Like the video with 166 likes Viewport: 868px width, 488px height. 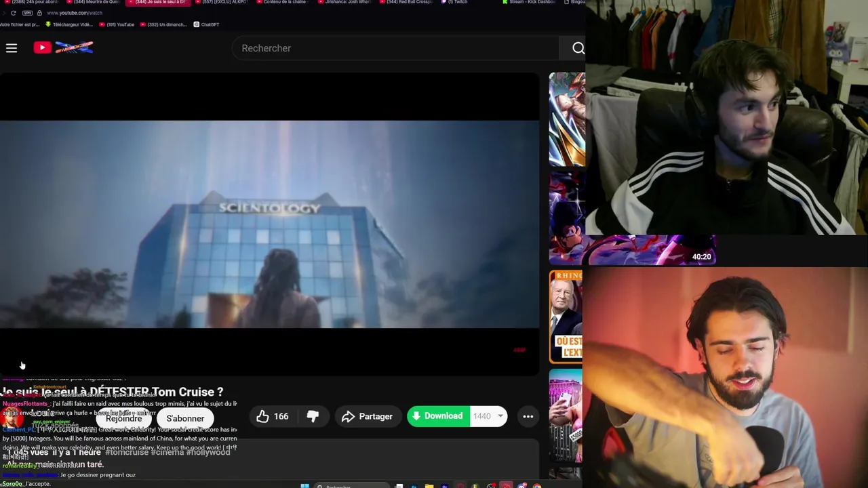pos(273,416)
